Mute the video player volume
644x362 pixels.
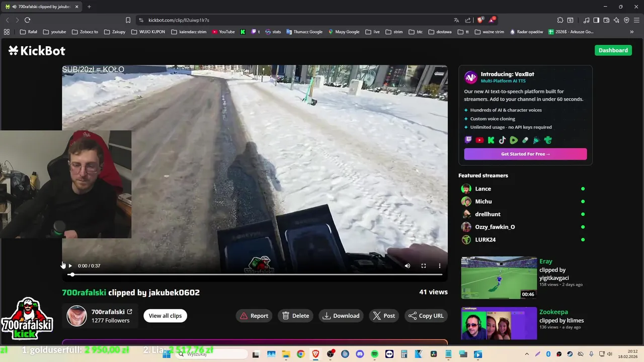tap(408, 266)
